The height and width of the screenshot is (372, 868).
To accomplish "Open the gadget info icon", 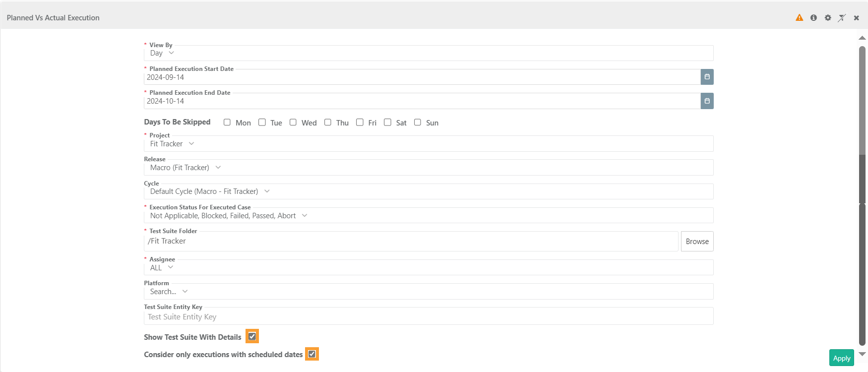I will tap(813, 18).
